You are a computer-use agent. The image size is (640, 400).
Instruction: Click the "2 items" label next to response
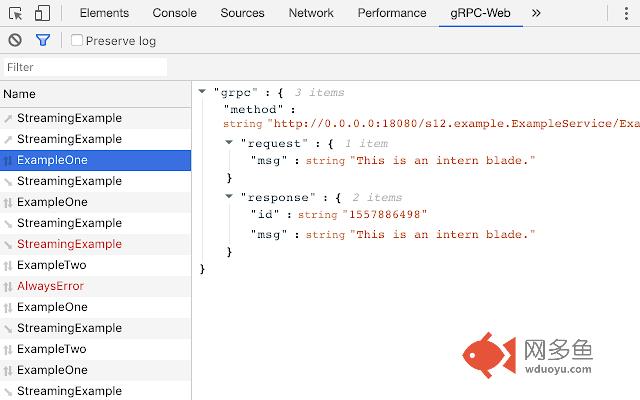pyautogui.click(x=377, y=198)
